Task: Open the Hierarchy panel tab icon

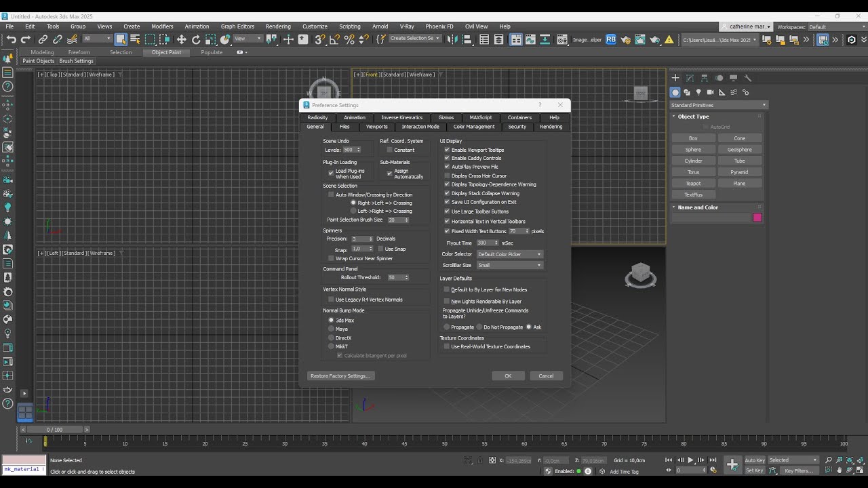Action: point(705,78)
